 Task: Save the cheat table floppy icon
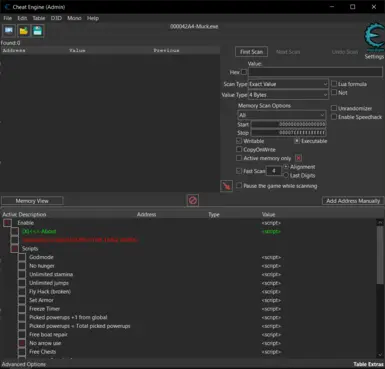(37, 31)
